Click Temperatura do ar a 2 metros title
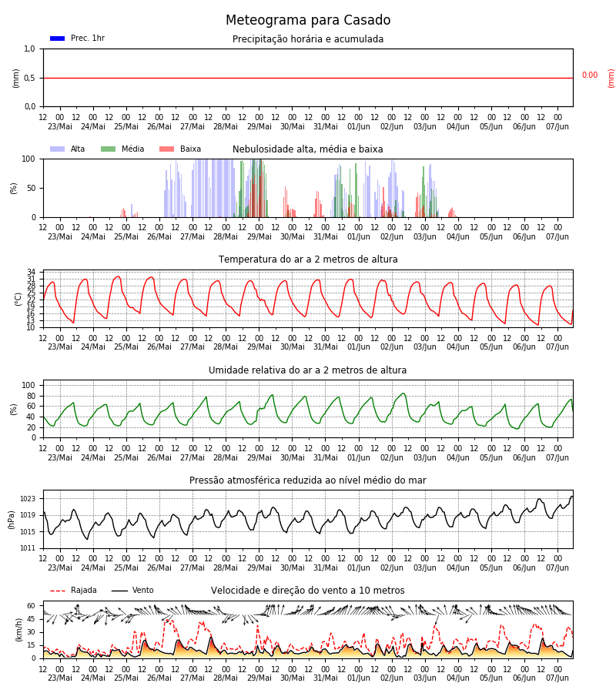This screenshot has height=693, width=616. coord(308,259)
